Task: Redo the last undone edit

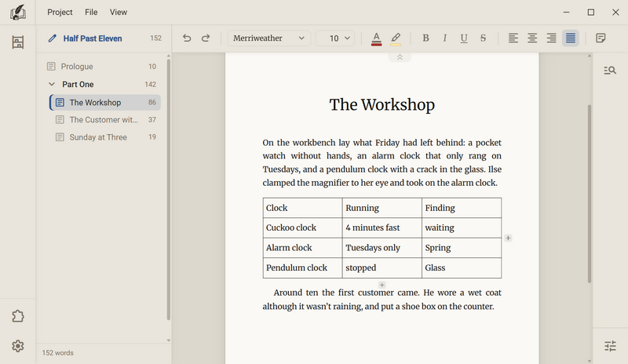Action: pyautogui.click(x=206, y=38)
